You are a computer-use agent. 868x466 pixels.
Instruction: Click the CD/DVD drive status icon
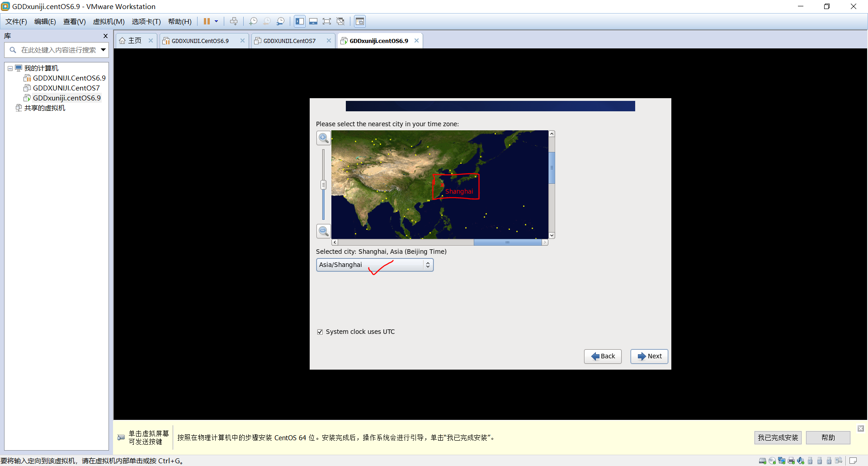click(x=772, y=461)
